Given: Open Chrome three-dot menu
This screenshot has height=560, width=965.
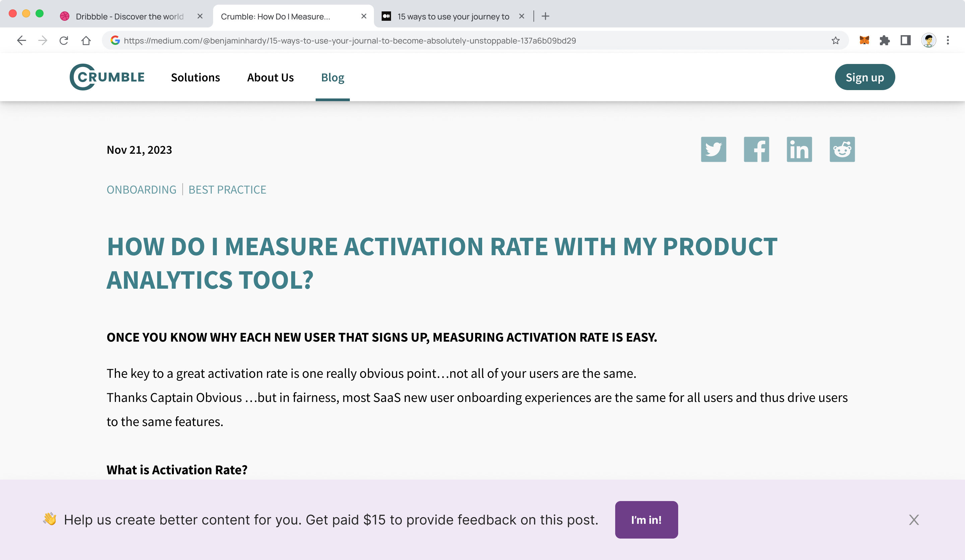Looking at the screenshot, I should pyautogui.click(x=948, y=40).
